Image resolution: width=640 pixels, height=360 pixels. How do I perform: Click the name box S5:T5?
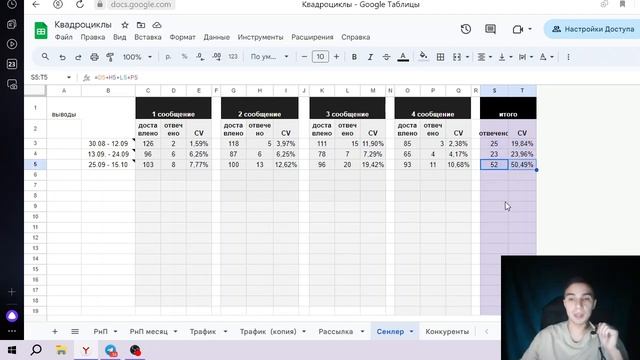click(51, 77)
